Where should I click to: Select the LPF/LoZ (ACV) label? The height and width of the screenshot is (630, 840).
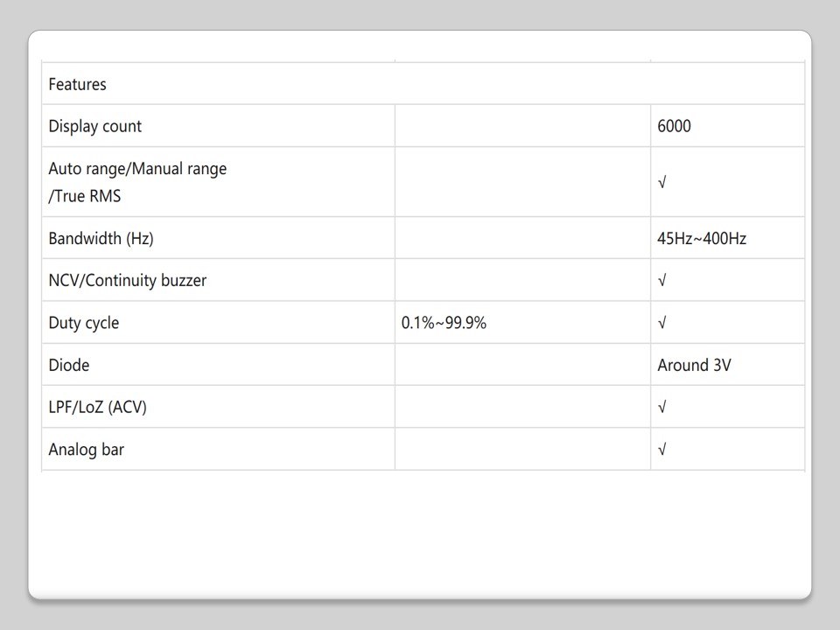(97, 407)
